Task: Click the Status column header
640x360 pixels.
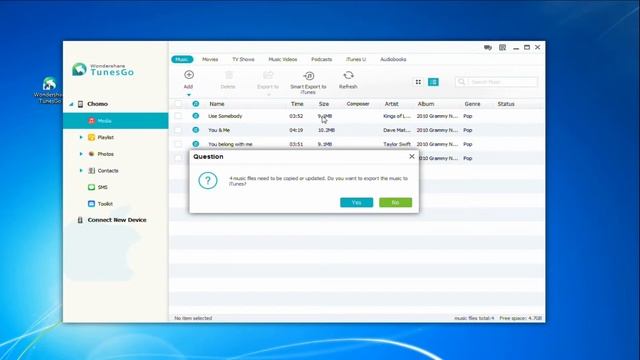Action: 506,104
